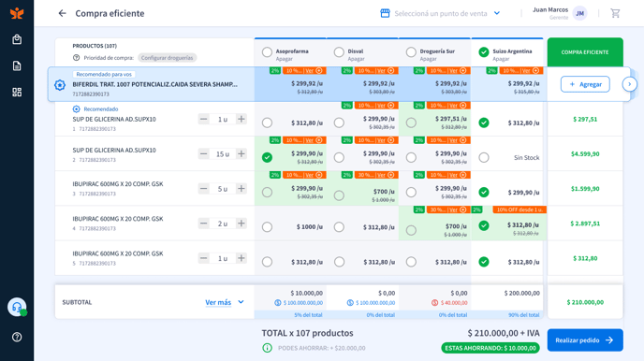Open the COMPRA EFICIENTE column tab

tap(585, 52)
